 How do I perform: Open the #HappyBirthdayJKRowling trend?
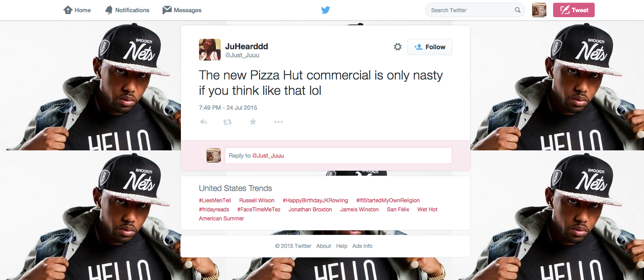coord(315,201)
